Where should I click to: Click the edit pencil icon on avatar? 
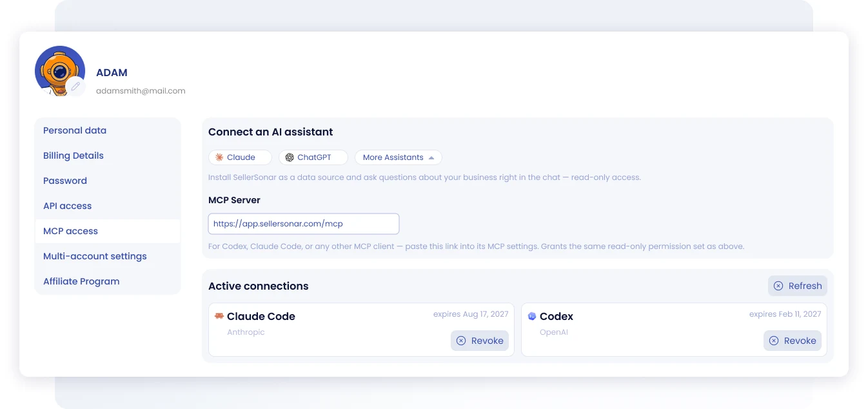coord(75,86)
